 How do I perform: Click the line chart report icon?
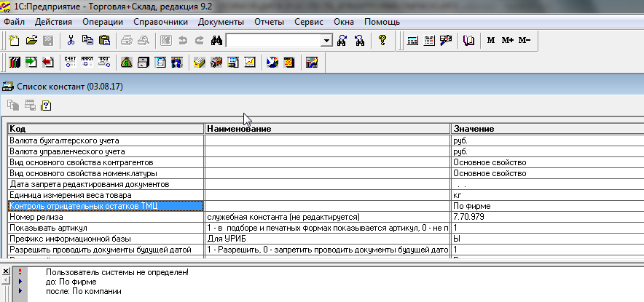coord(250,63)
